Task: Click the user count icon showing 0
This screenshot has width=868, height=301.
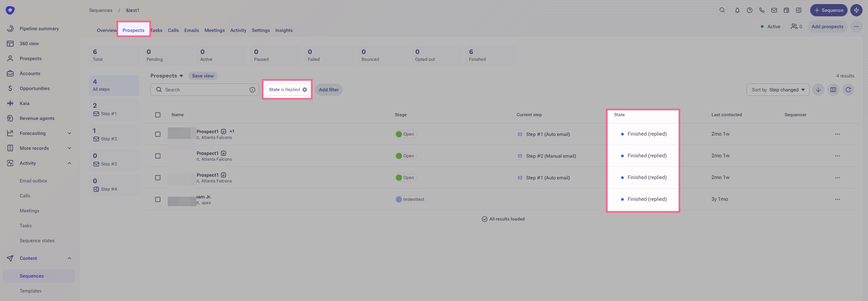Action: pyautogui.click(x=796, y=26)
